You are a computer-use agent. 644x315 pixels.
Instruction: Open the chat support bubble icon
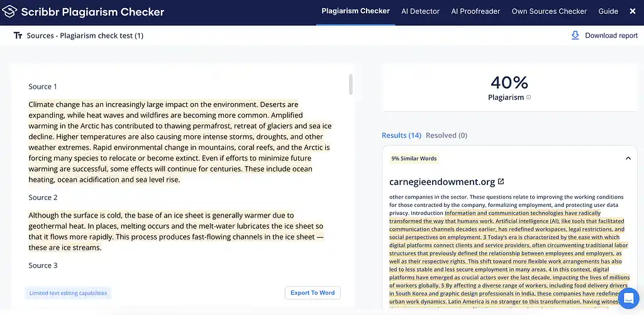[x=628, y=299]
